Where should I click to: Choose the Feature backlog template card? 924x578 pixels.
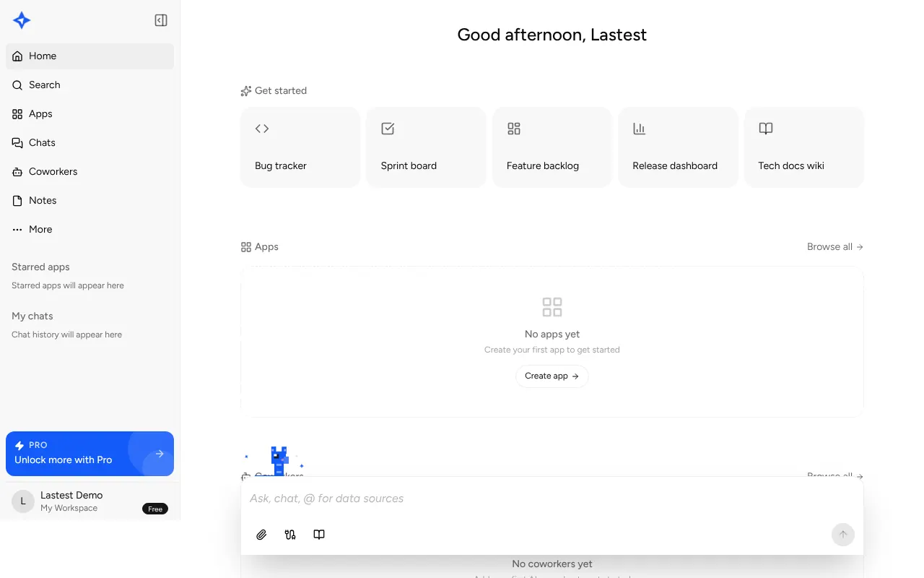(x=552, y=147)
